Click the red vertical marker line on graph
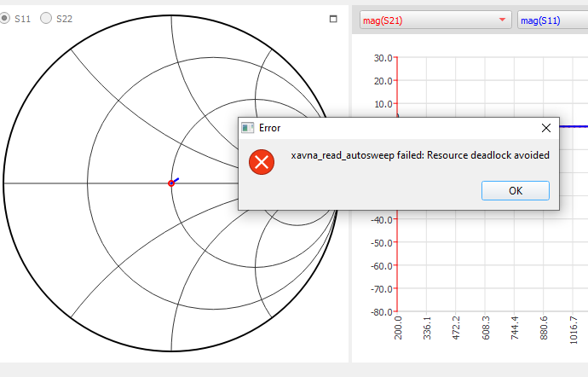 (x=398, y=256)
